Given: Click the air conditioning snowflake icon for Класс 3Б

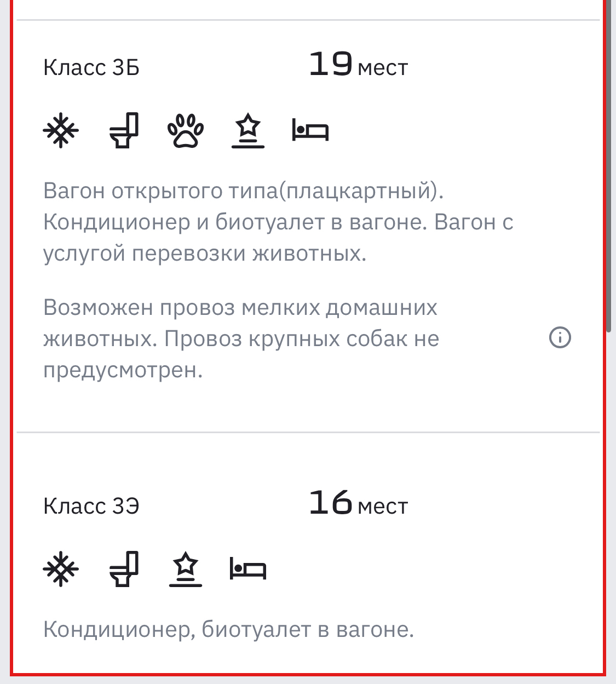Looking at the screenshot, I should coord(61,131).
